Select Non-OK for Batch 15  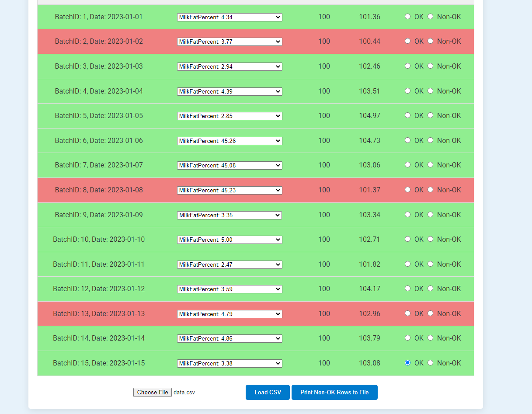pyautogui.click(x=430, y=363)
